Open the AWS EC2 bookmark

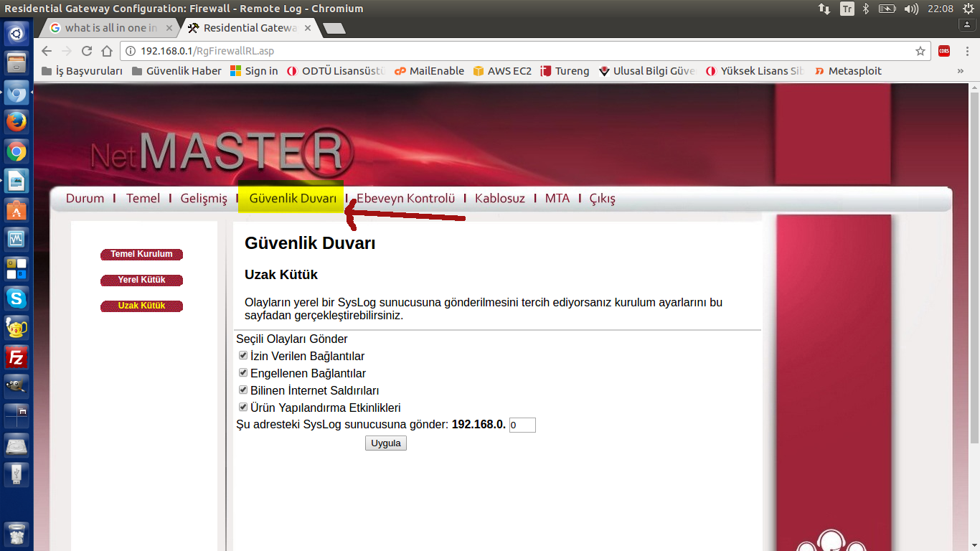(x=502, y=71)
